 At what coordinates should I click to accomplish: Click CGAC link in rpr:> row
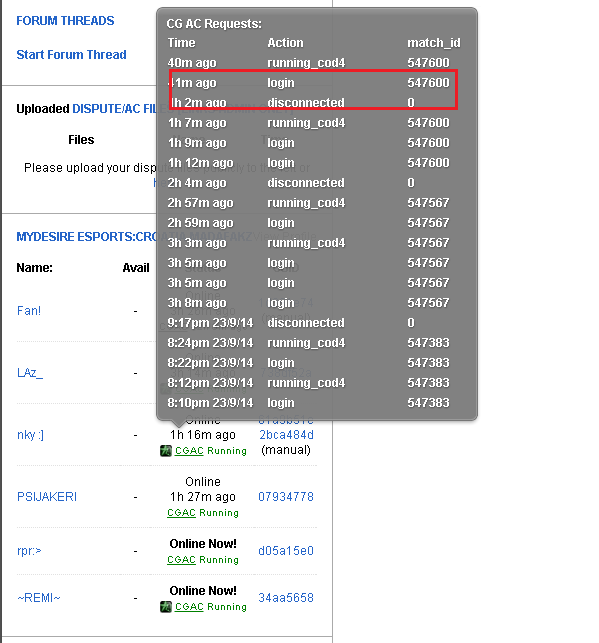(x=181, y=560)
